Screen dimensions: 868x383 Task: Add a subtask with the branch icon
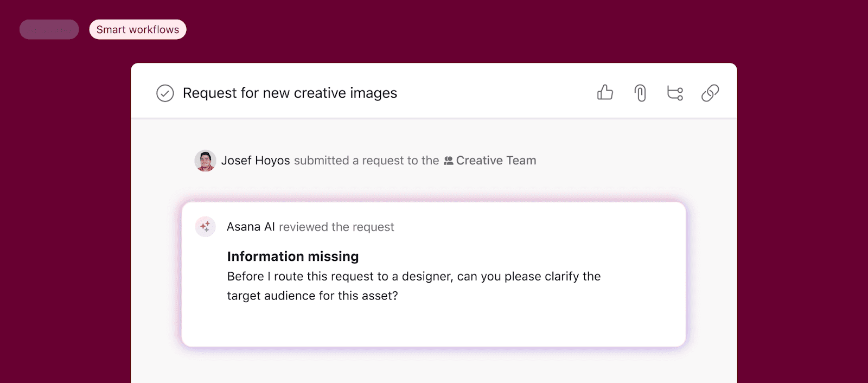point(675,93)
